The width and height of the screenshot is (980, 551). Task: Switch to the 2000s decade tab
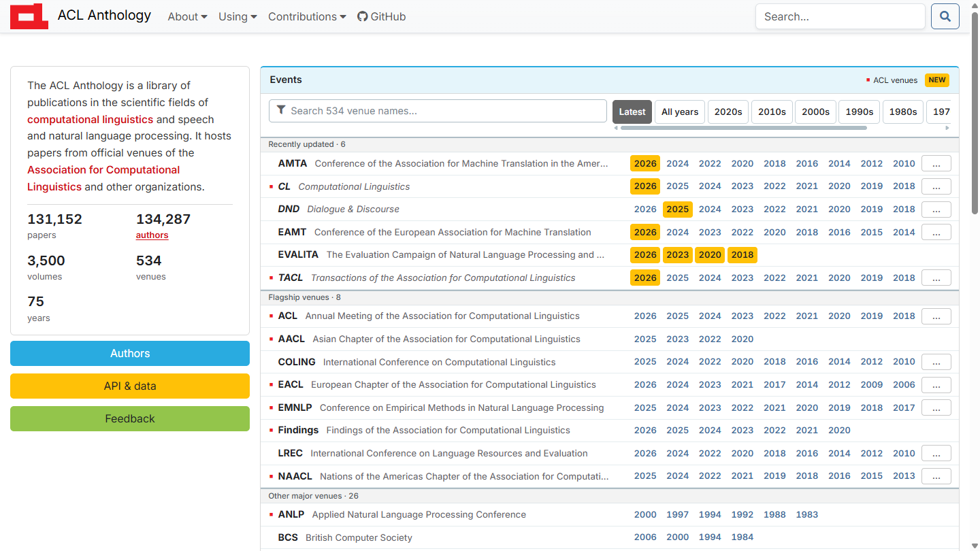point(815,112)
